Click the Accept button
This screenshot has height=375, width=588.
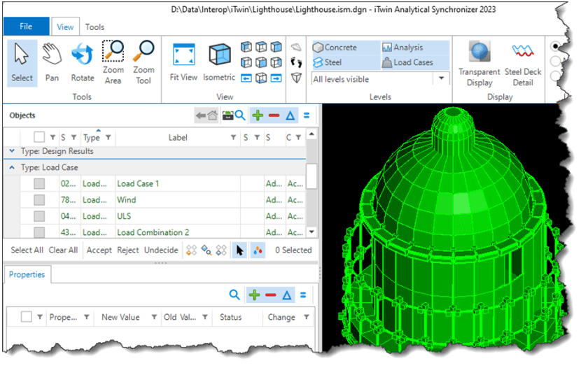point(99,250)
